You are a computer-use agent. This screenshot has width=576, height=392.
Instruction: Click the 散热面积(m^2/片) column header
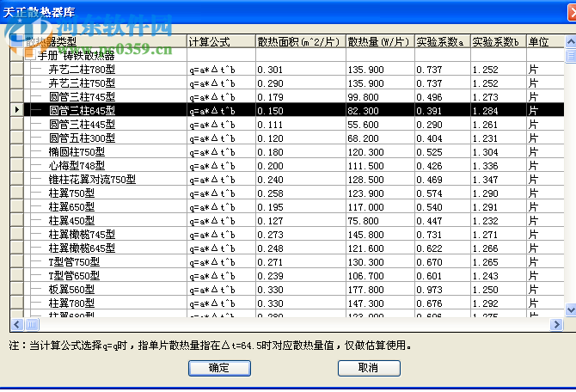point(301,42)
